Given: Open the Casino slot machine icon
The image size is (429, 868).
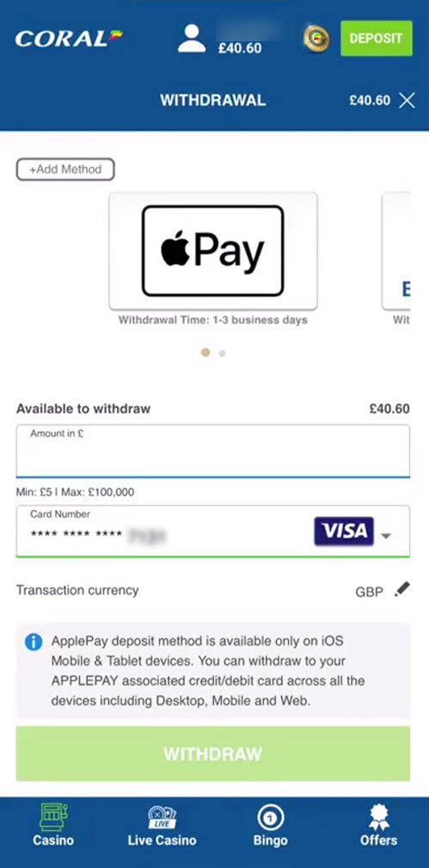Looking at the screenshot, I should [x=53, y=817].
